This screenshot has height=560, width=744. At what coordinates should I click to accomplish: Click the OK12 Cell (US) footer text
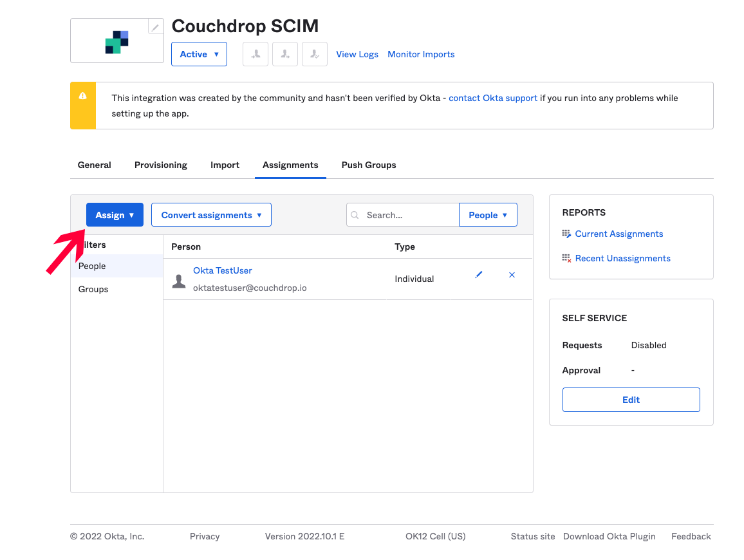pos(436,536)
